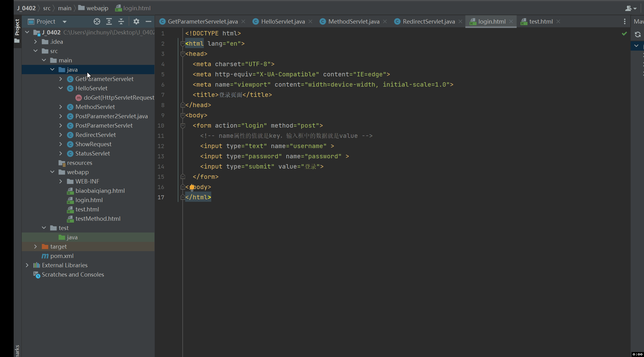644x357 pixels.
Task: Click the Maven reload refresh icon
Action: tap(637, 34)
